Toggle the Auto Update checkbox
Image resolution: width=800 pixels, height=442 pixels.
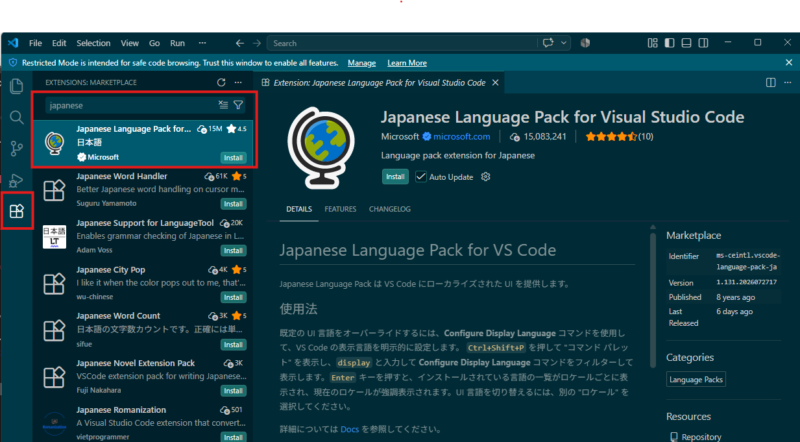tap(420, 177)
